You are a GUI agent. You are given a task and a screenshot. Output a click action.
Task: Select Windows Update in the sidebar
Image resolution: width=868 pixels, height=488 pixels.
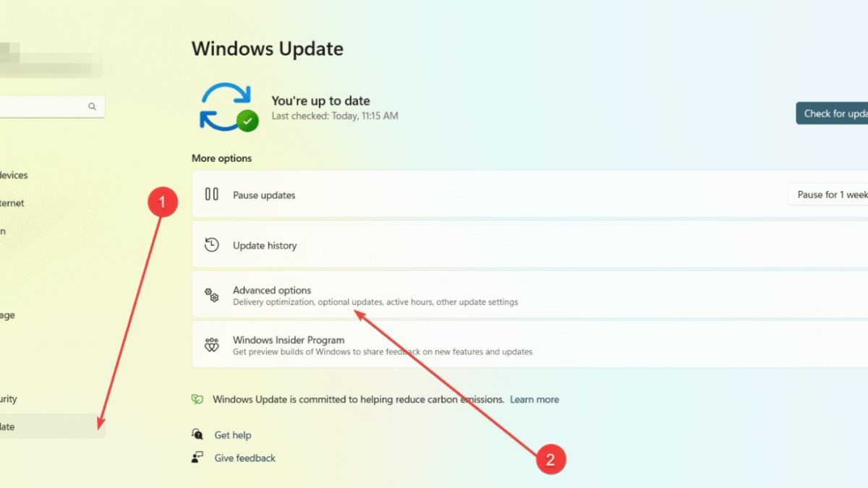[x=43, y=426]
